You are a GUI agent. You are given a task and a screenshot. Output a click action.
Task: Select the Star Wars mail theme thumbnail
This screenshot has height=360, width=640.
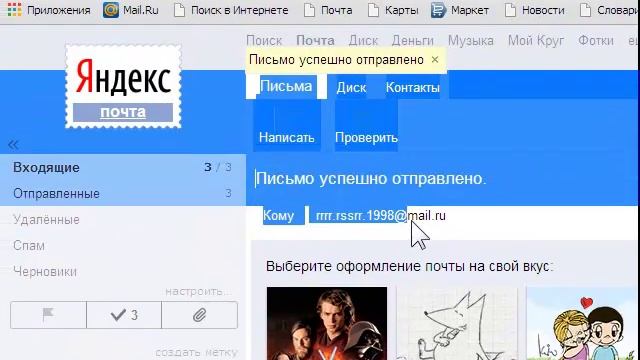pyautogui.click(x=327, y=323)
